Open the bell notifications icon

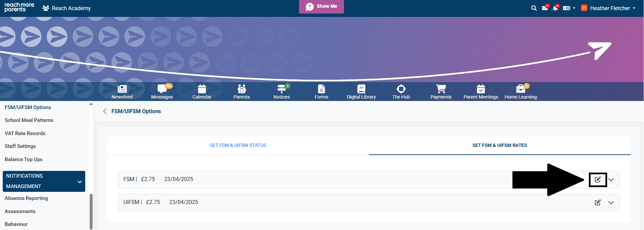(555, 8)
